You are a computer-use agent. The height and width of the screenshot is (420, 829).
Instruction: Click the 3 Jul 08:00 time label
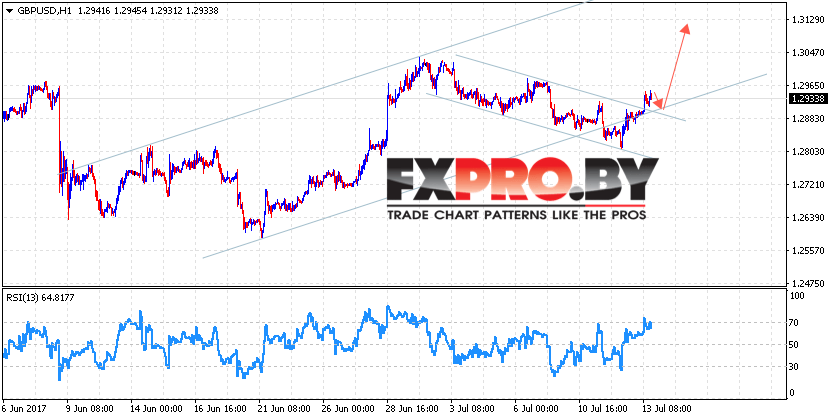[472, 409]
